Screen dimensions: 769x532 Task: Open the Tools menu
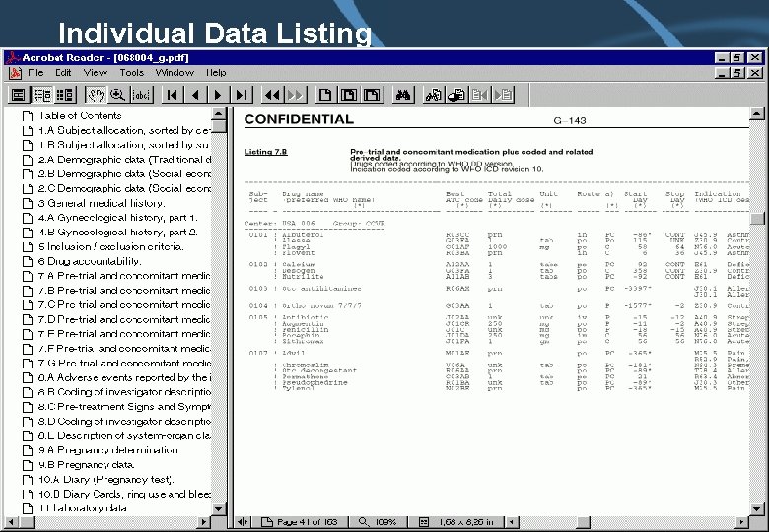(131, 73)
